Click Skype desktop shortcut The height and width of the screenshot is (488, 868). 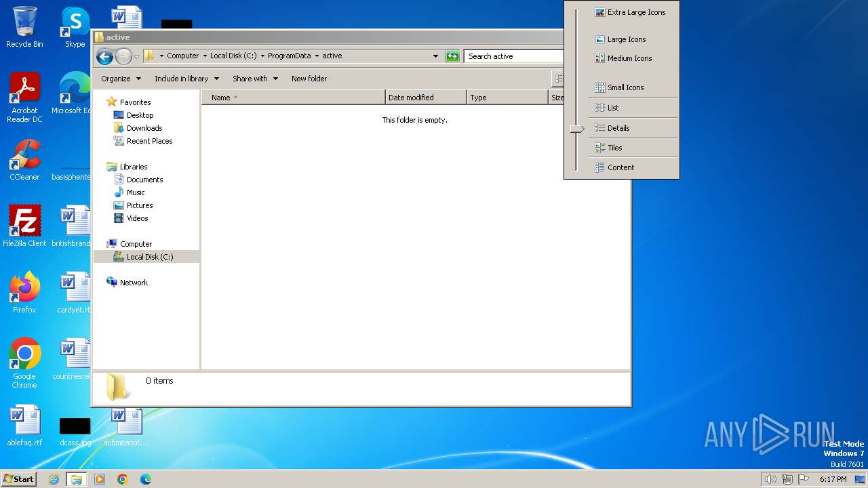tap(75, 27)
